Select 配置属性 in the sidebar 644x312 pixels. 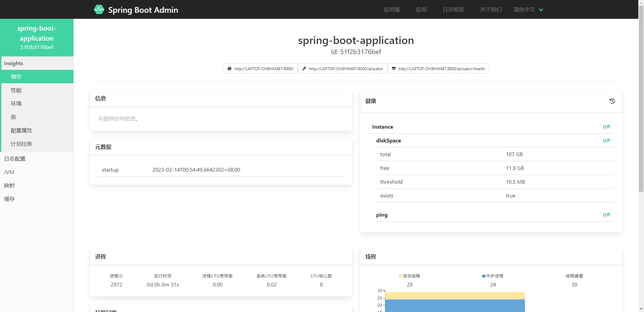tap(37, 130)
